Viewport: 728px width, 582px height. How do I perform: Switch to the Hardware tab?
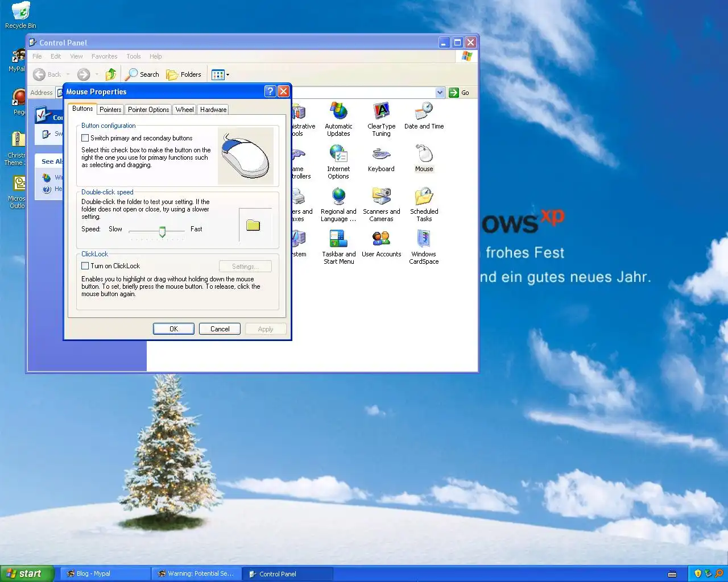click(213, 110)
